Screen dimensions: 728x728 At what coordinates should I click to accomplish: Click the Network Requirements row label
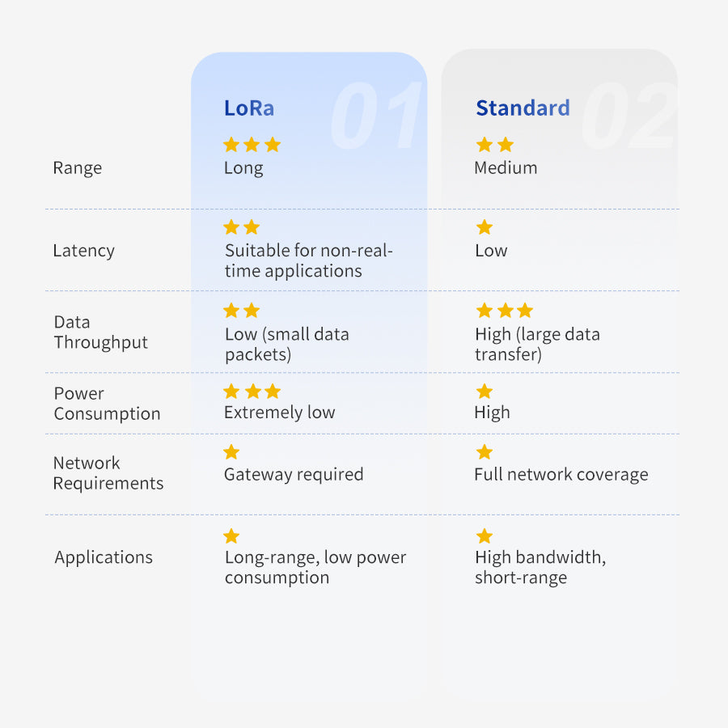click(x=108, y=473)
